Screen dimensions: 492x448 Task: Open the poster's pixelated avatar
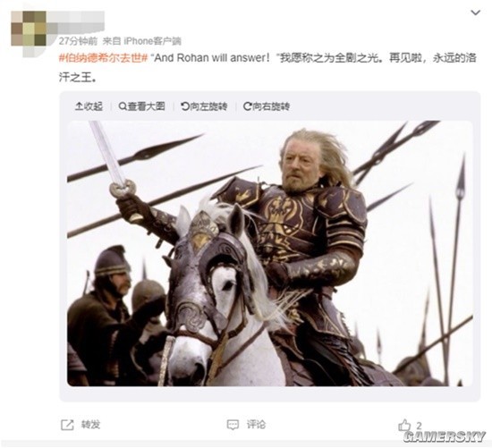[x=29, y=29]
